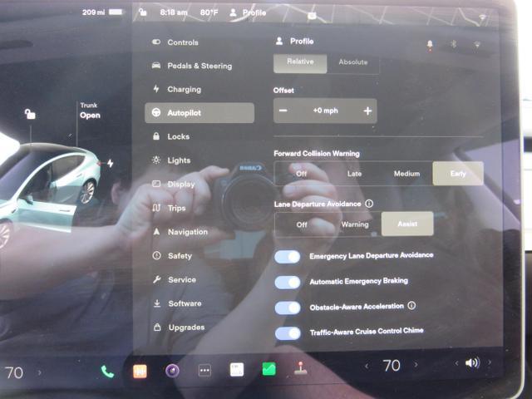The height and width of the screenshot is (399, 532).
Task: Set Forward Collision Warning to Early
Action: click(458, 174)
